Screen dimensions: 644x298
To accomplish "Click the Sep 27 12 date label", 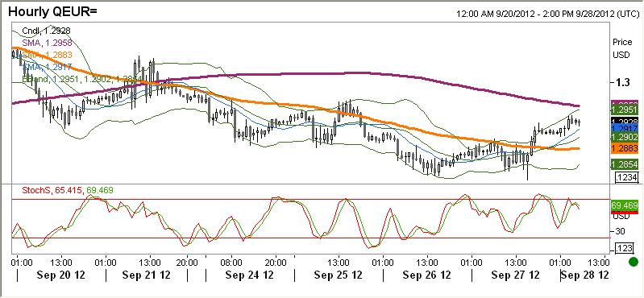I will [515, 275].
